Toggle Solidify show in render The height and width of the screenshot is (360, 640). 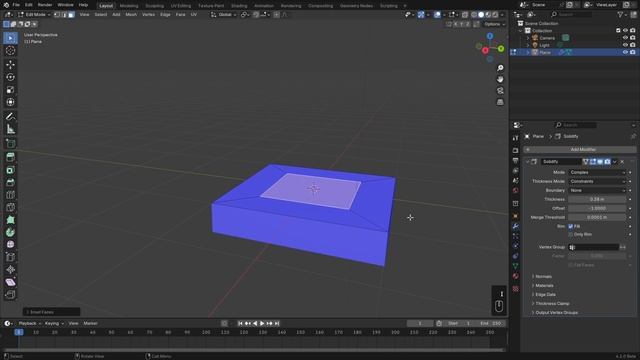point(607,162)
